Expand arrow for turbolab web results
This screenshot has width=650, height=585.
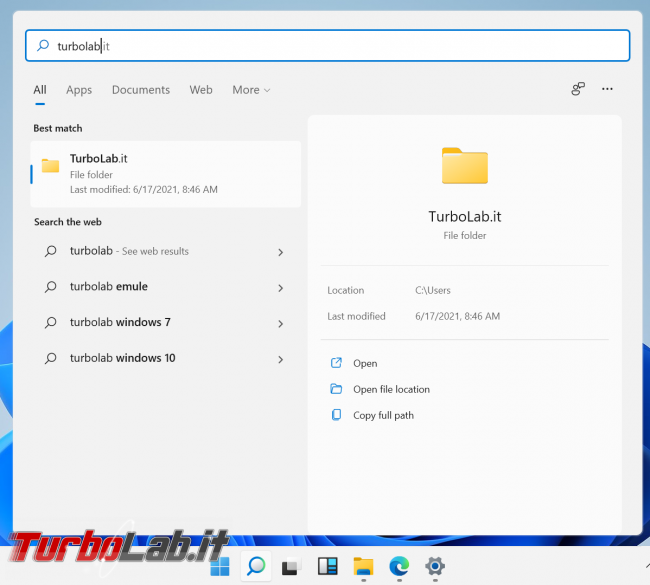point(281,252)
